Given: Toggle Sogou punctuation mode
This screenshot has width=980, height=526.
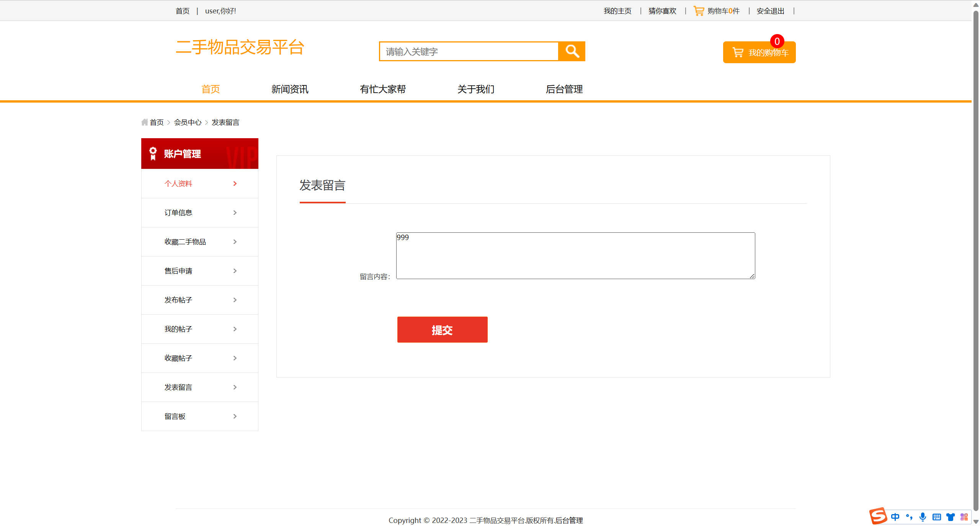Looking at the screenshot, I should 909,517.
